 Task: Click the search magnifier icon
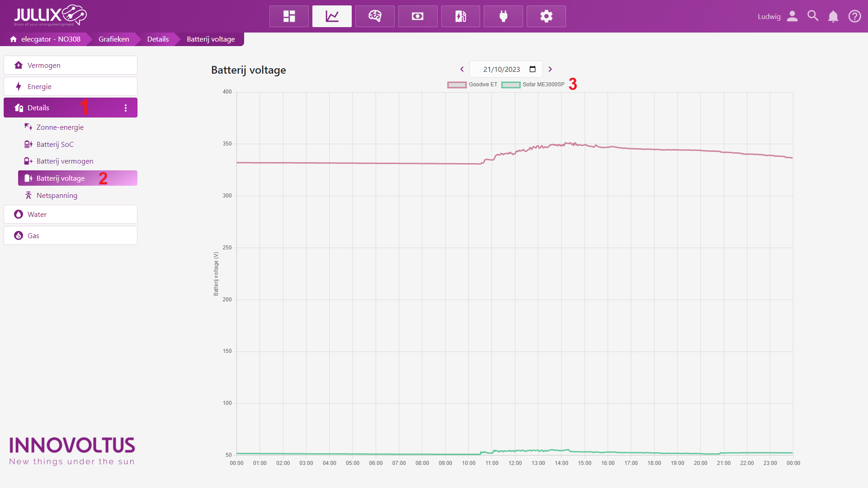pos(813,16)
